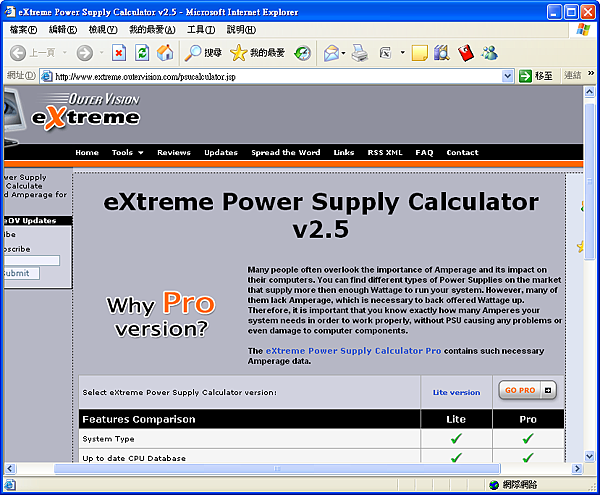Open Messenger people icon
This screenshot has width=600, height=495.
pyautogui.click(x=489, y=53)
